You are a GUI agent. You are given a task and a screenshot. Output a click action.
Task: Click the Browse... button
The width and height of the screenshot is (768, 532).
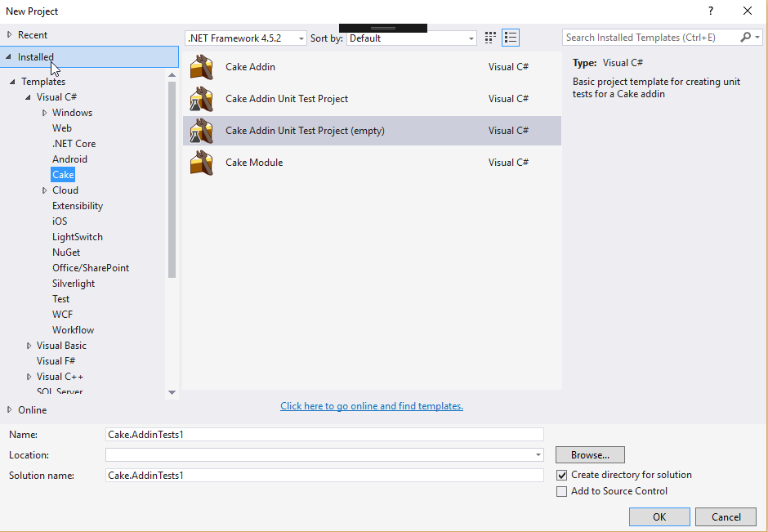[590, 455]
